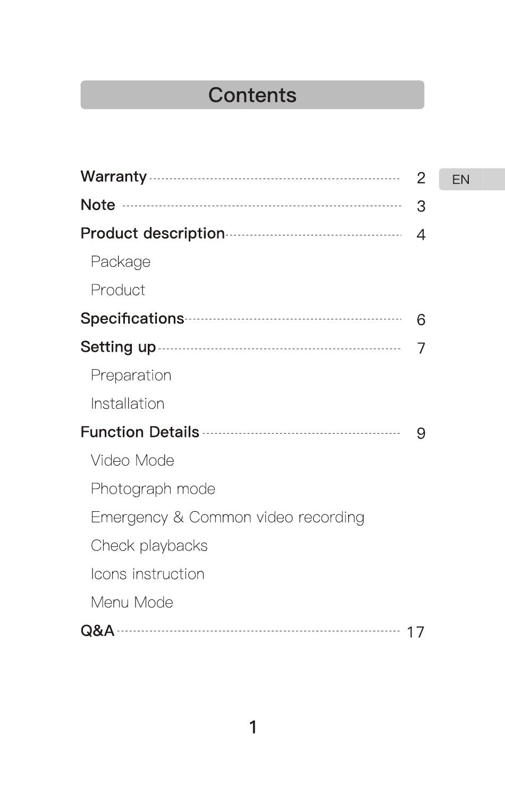Open the Product sub-entry
The height and width of the screenshot is (812, 505).
pos(118,290)
